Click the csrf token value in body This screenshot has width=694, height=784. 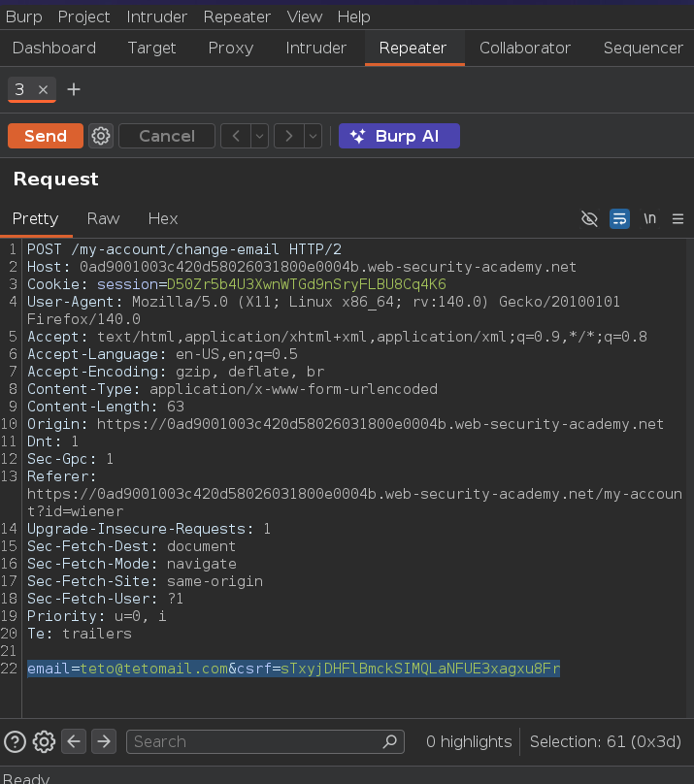click(x=420, y=669)
